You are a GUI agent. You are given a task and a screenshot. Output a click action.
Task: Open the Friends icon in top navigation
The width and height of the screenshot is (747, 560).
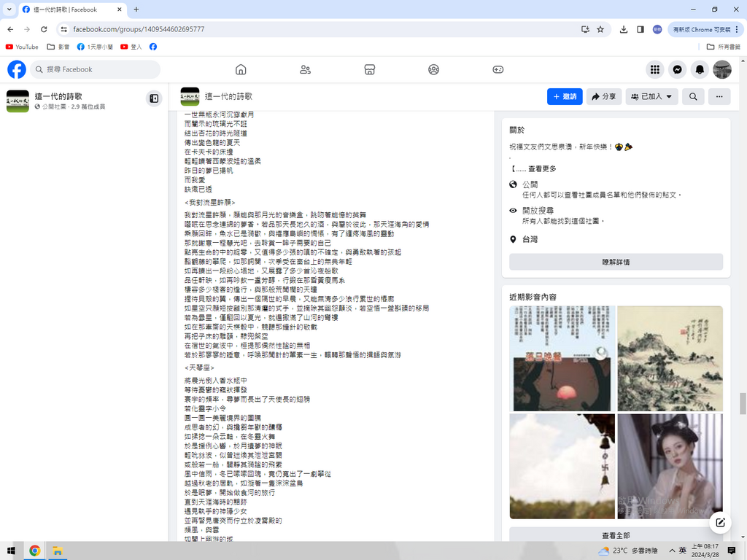click(x=305, y=69)
